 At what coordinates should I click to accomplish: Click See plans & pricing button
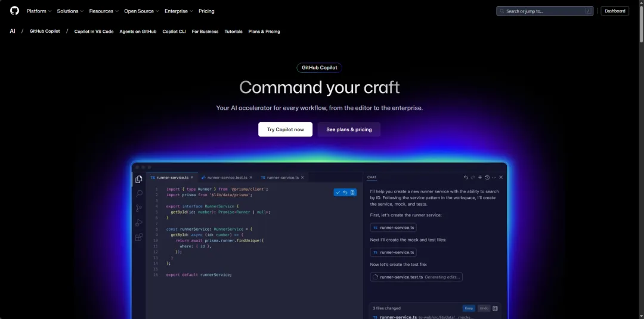pyautogui.click(x=349, y=129)
